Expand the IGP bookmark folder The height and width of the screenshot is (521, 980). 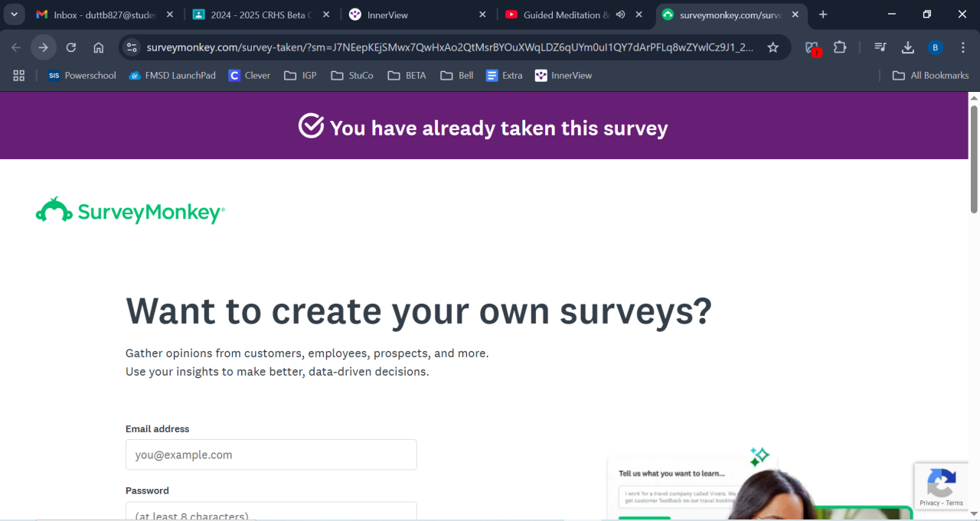point(300,76)
